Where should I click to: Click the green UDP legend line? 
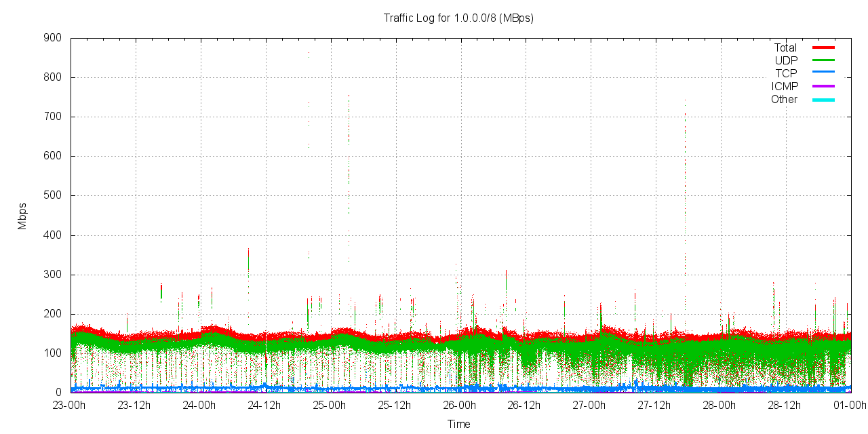pos(823,60)
